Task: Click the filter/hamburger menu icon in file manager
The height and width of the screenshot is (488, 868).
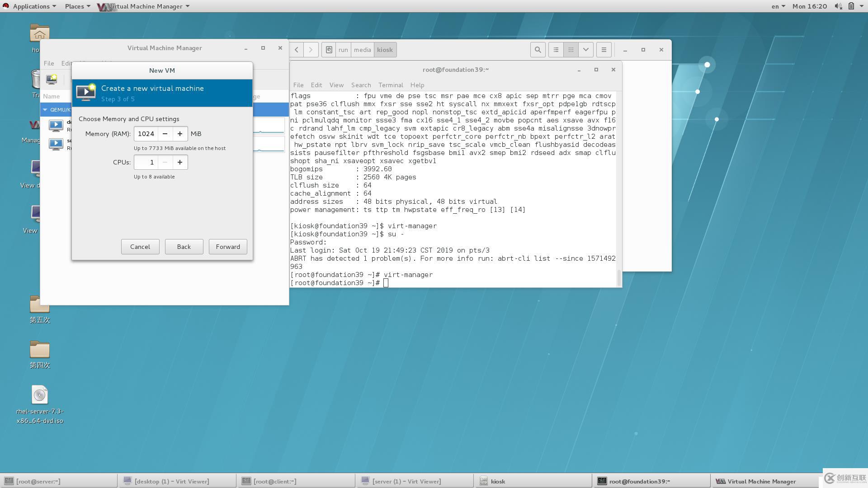Action: (x=604, y=49)
